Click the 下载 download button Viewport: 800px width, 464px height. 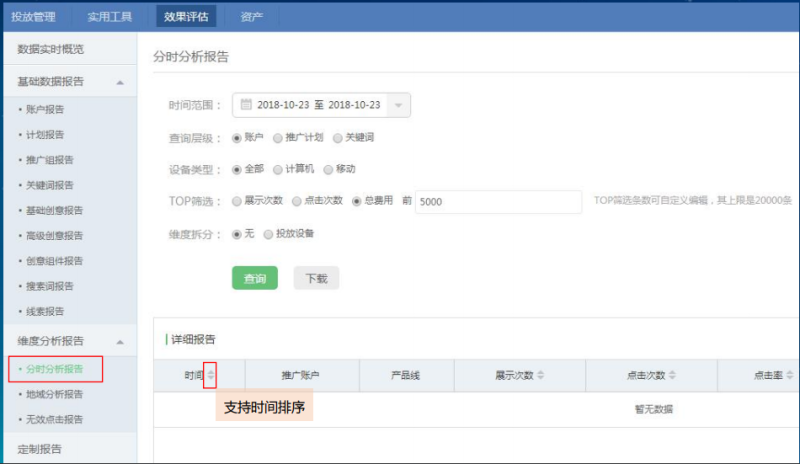316,278
